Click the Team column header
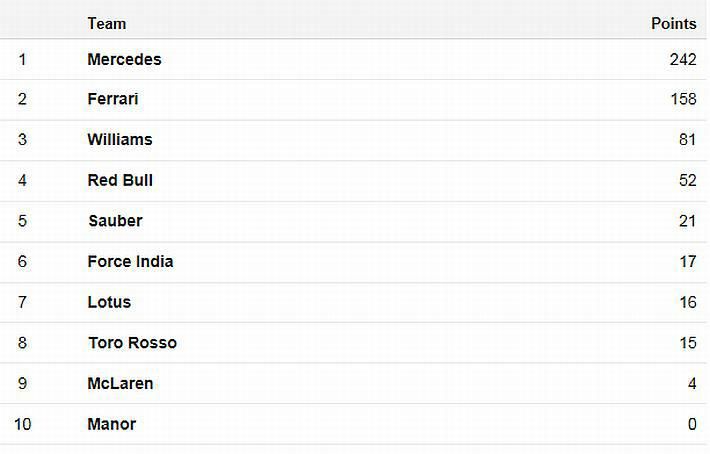Screen dimensions: 710x454 point(107,23)
